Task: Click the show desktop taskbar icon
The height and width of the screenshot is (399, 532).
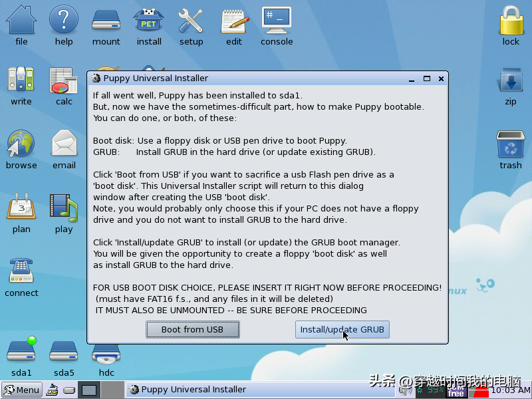Action: pos(52,390)
